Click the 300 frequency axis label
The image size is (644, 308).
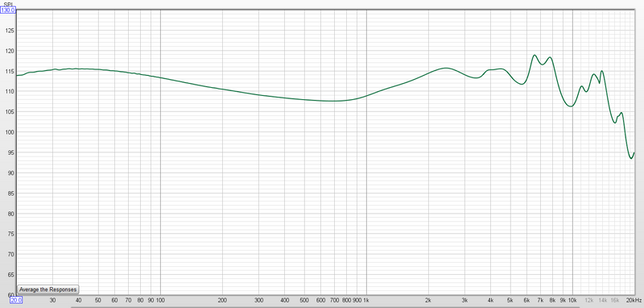point(258,300)
